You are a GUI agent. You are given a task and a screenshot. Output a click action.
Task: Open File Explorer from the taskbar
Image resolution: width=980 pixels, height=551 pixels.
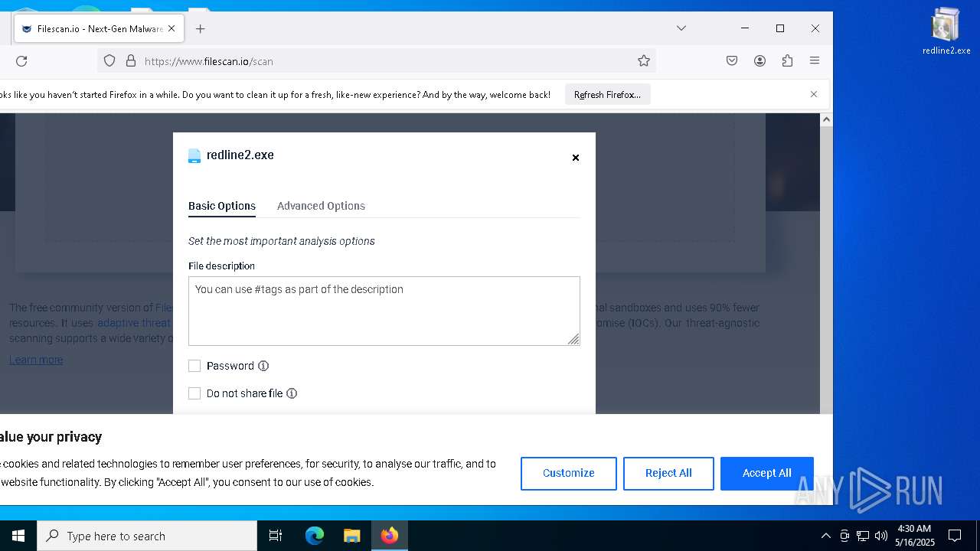(351, 536)
